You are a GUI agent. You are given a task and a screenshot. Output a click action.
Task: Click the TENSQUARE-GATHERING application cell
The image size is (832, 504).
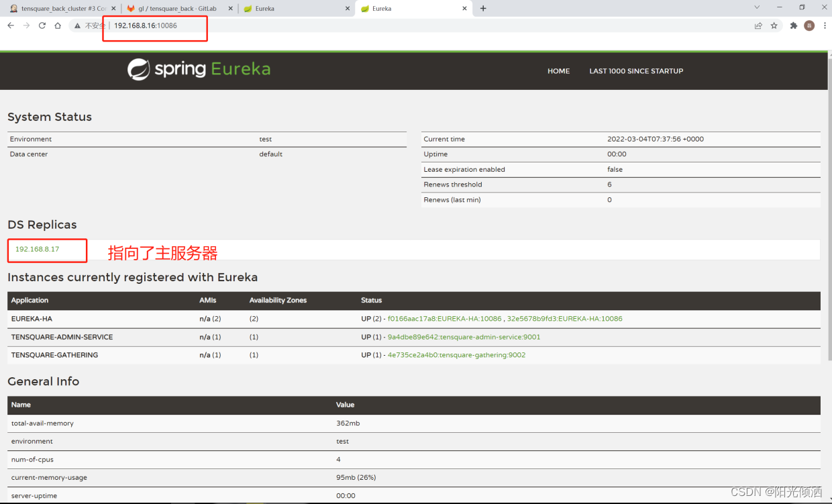coord(54,355)
